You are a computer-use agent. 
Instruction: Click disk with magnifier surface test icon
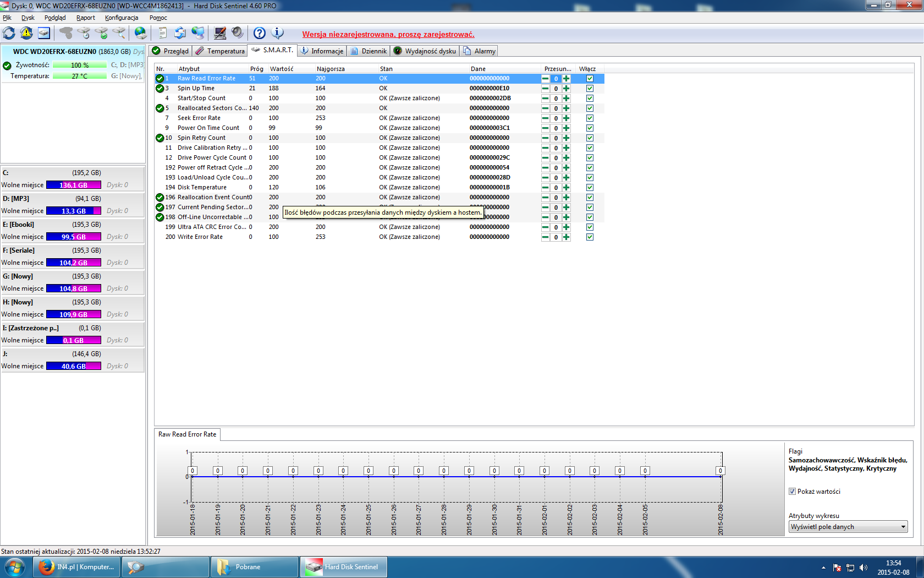point(119,33)
